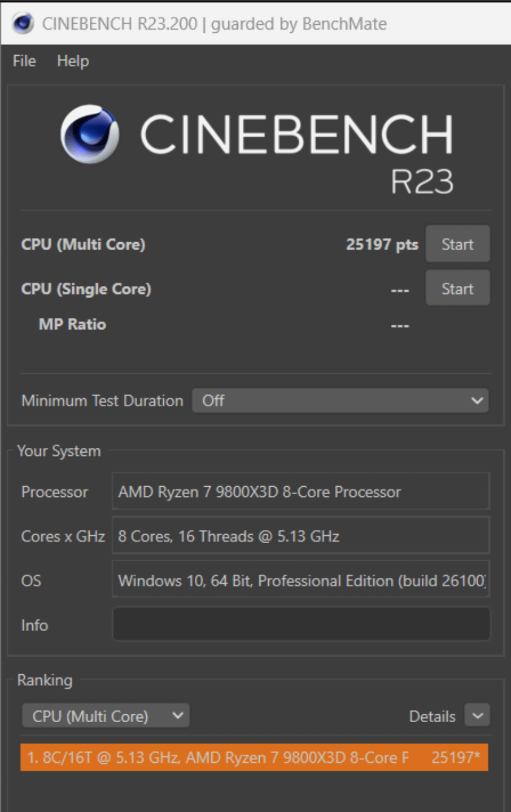Click the MP Ratio value

[x=400, y=325]
